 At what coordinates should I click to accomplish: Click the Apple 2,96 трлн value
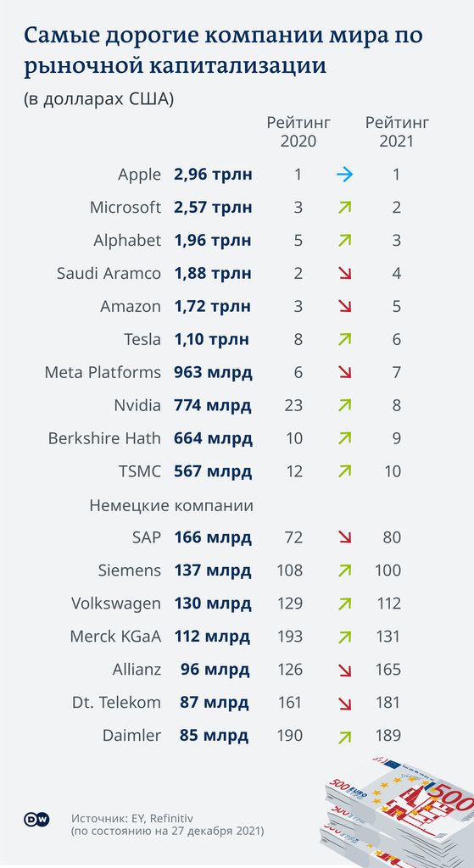(x=213, y=175)
